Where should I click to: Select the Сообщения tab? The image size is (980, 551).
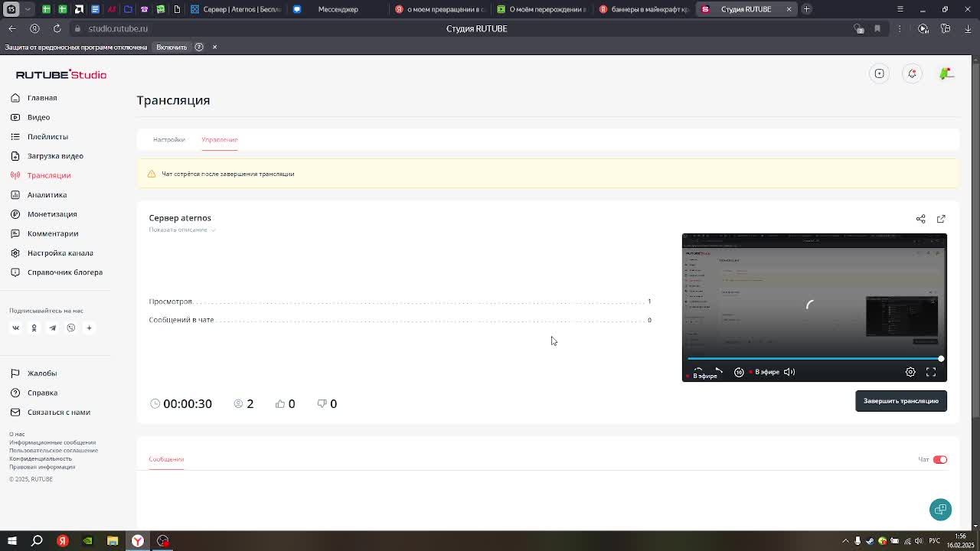pyautogui.click(x=166, y=459)
